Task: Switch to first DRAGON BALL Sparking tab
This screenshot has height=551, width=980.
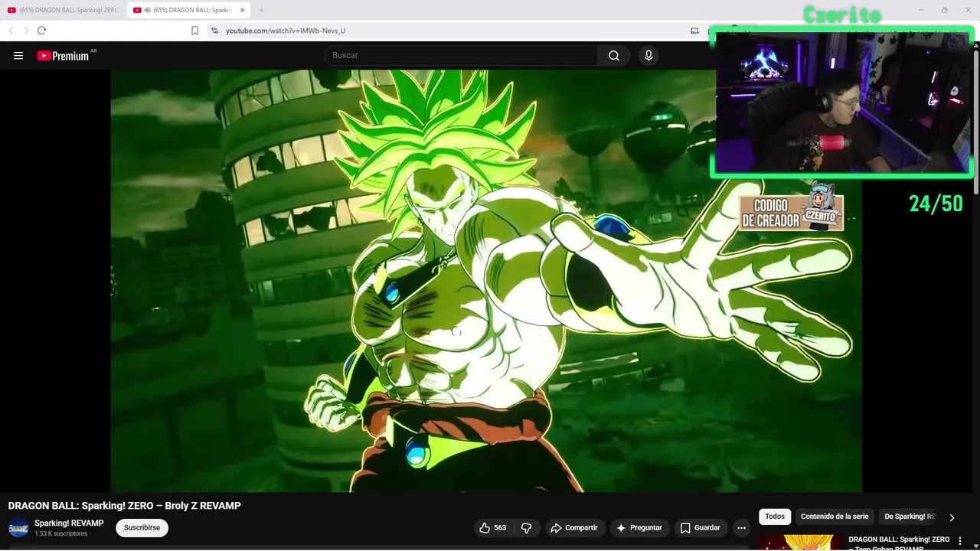Action: (63, 10)
